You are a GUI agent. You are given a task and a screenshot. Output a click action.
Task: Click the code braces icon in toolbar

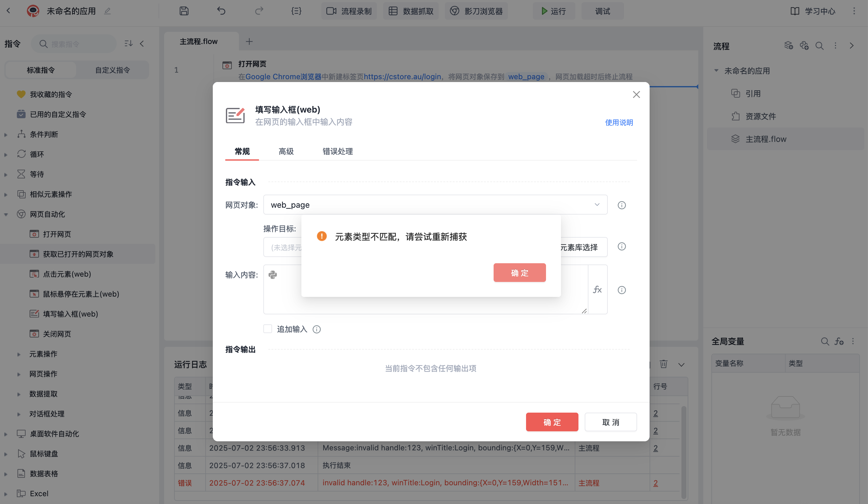click(296, 11)
